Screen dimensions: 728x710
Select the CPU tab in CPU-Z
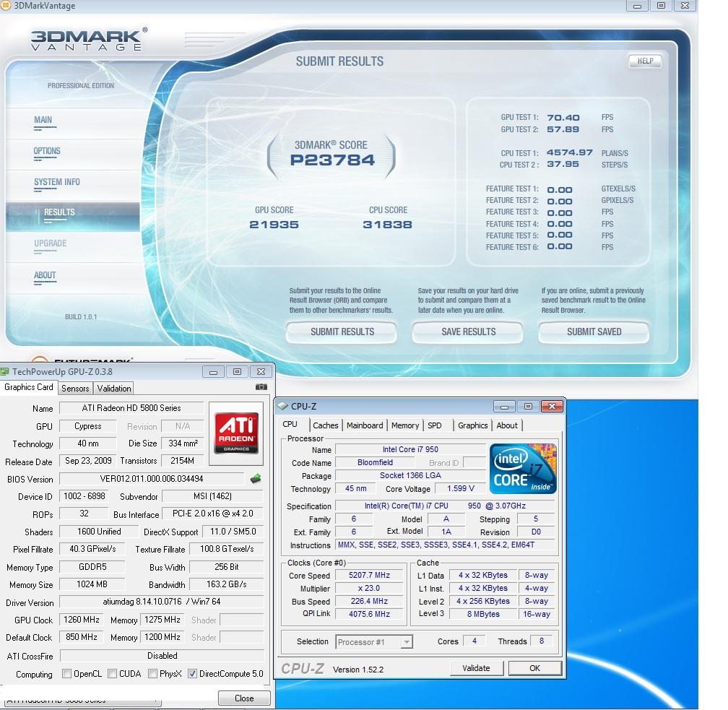[290, 425]
